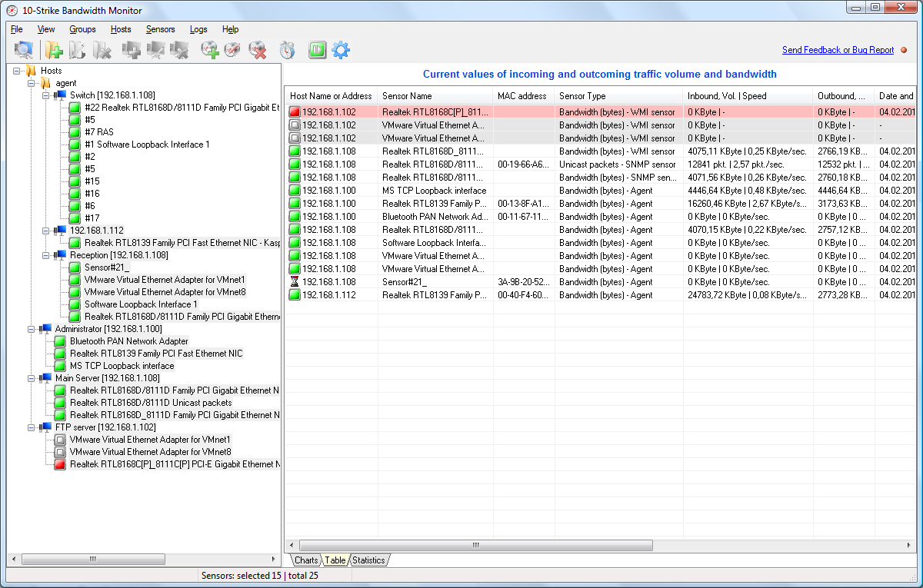Click the Send Feedback or Bug Report link
923x588 pixels.
[838, 49]
